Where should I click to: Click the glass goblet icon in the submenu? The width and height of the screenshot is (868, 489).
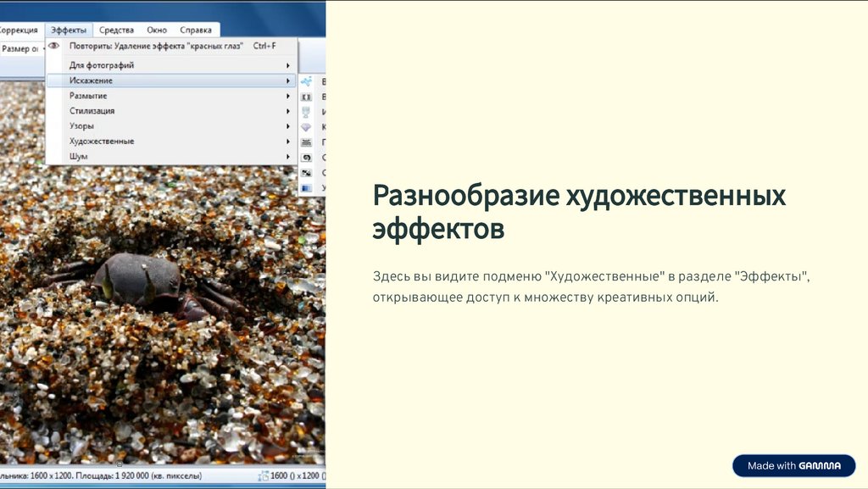coord(306,112)
